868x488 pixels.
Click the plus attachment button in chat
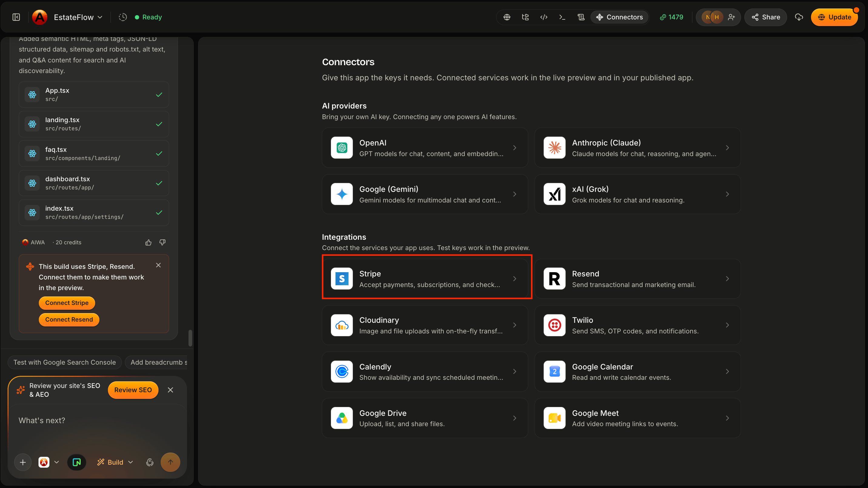[23, 462]
